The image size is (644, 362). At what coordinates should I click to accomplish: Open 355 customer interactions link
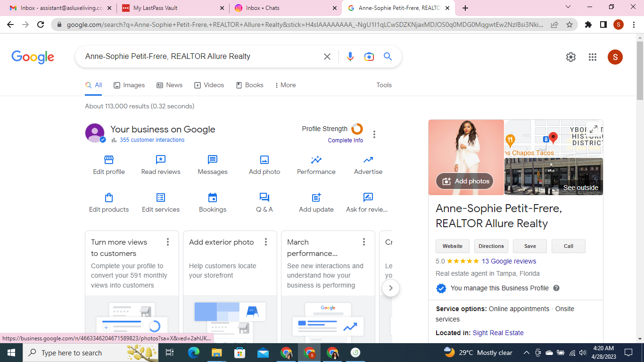point(152,140)
